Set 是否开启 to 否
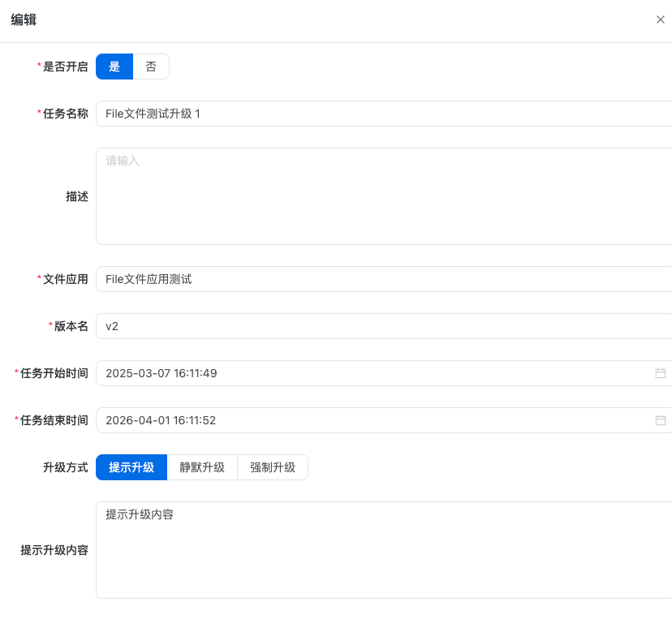The image size is (672, 619). (151, 67)
